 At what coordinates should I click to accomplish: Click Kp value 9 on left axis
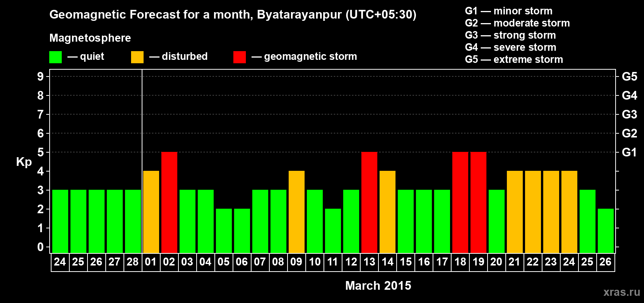click(41, 77)
